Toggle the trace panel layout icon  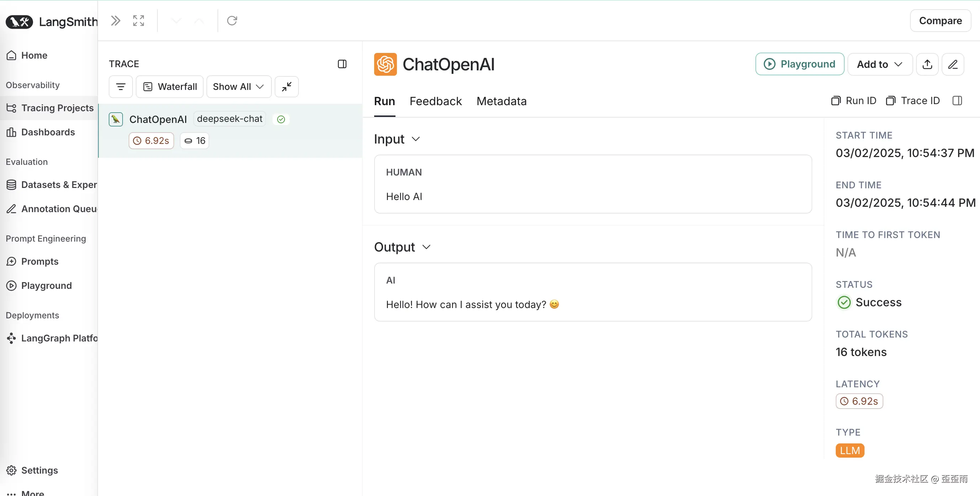pyautogui.click(x=341, y=64)
